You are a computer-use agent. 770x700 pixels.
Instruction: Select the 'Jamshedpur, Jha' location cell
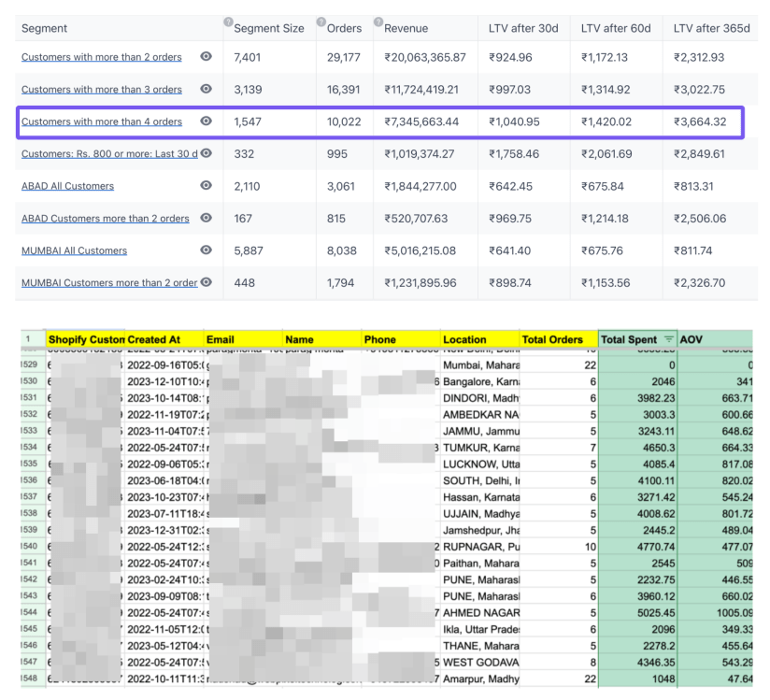coord(480,531)
